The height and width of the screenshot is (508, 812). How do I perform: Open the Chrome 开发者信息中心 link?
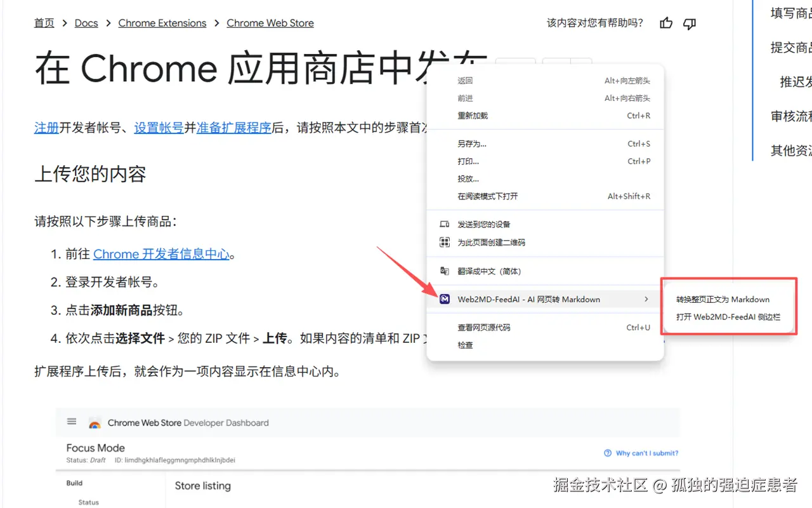pos(161,254)
